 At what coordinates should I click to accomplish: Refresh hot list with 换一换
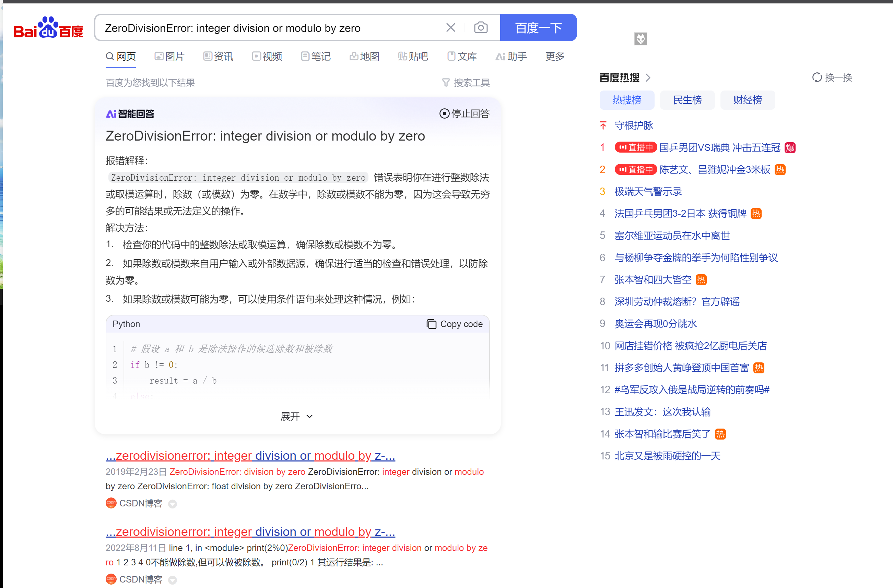pyautogui.click(x=832, y=77)
